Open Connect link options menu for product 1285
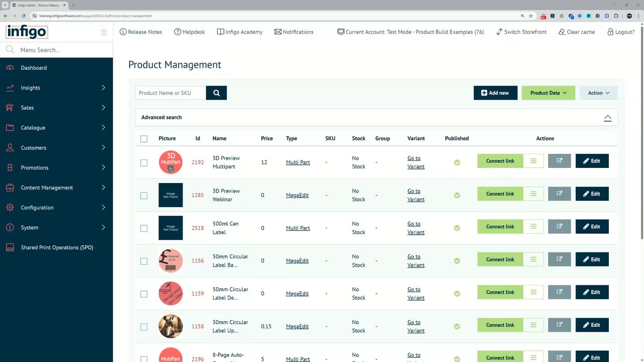Screen dimensions: 644x362 pos(533,194)
